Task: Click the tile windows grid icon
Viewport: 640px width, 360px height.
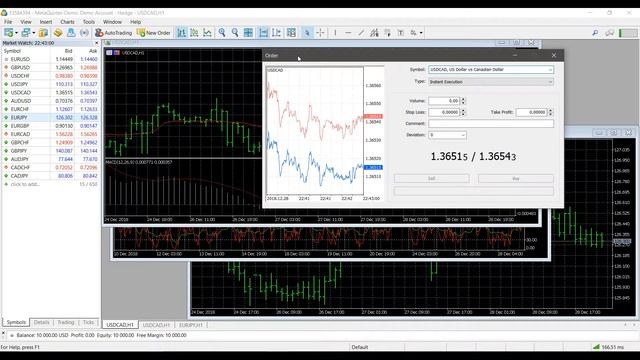Action: point(248,33)
